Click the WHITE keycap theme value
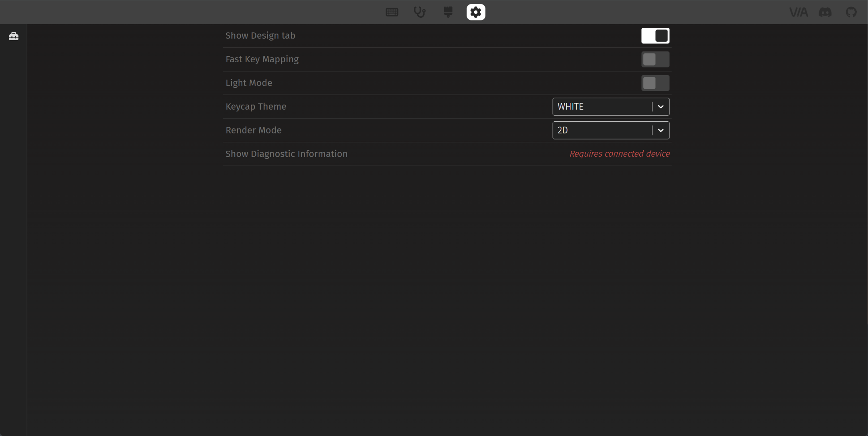The image size is (868, 436). tap(571, 107)
